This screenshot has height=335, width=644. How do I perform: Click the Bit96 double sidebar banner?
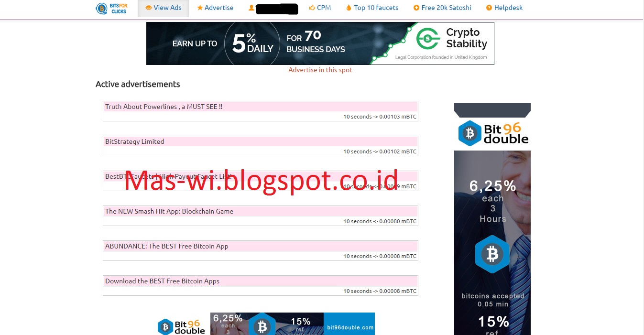[492, 219]
